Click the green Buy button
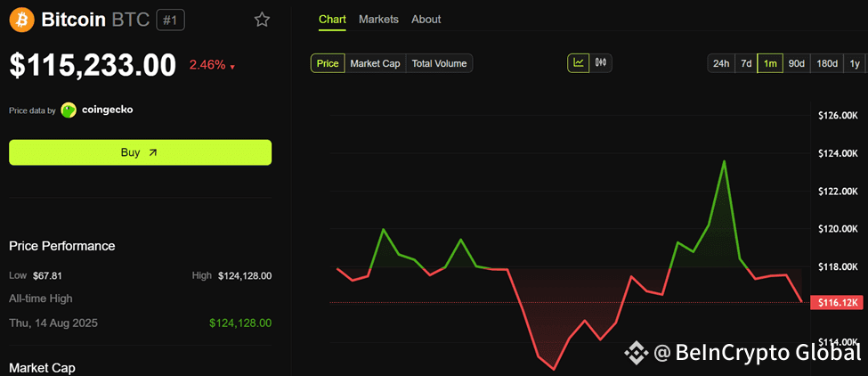 [140, 152]
